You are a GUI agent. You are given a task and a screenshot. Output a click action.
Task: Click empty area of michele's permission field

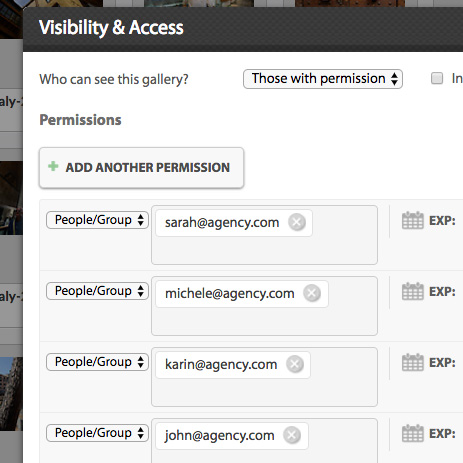click(264, 322)
